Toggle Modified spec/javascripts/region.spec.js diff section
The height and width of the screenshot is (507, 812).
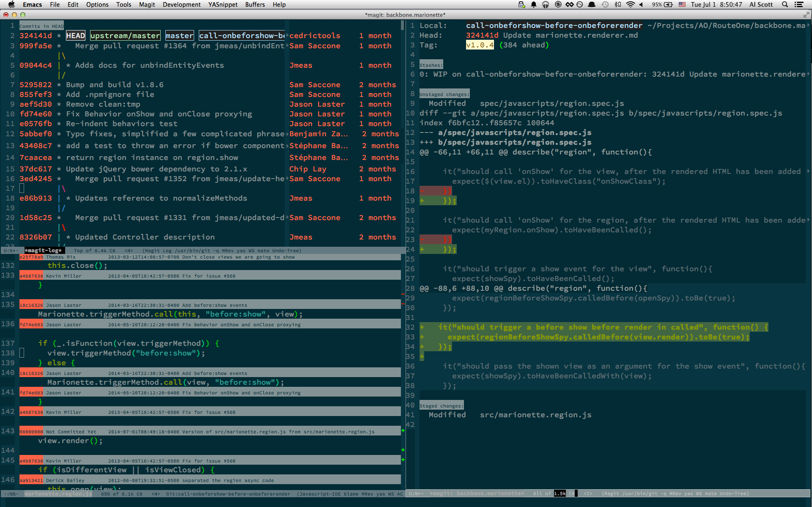526,104
